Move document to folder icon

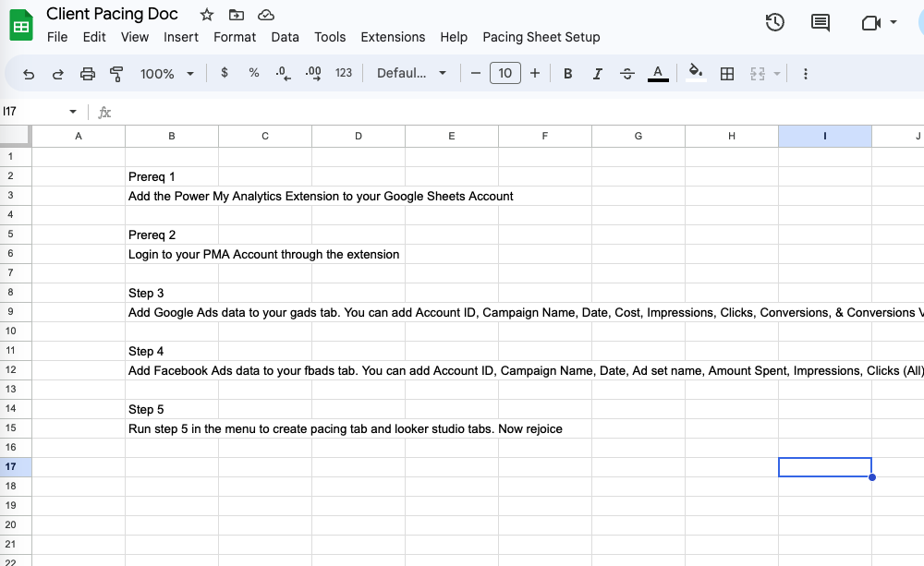tap(237, 15)
